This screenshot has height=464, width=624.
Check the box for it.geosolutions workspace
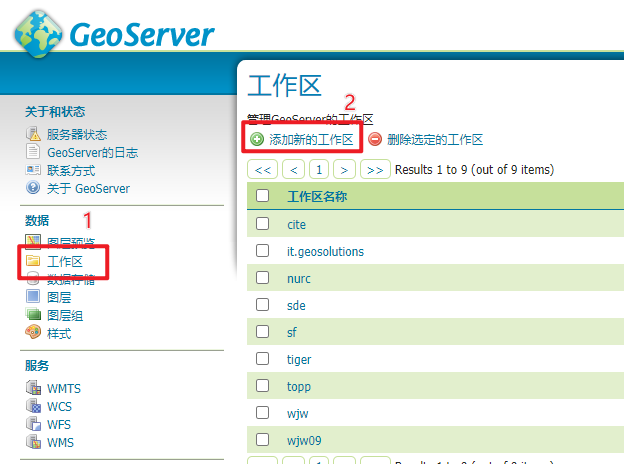(x=262, y=251)
